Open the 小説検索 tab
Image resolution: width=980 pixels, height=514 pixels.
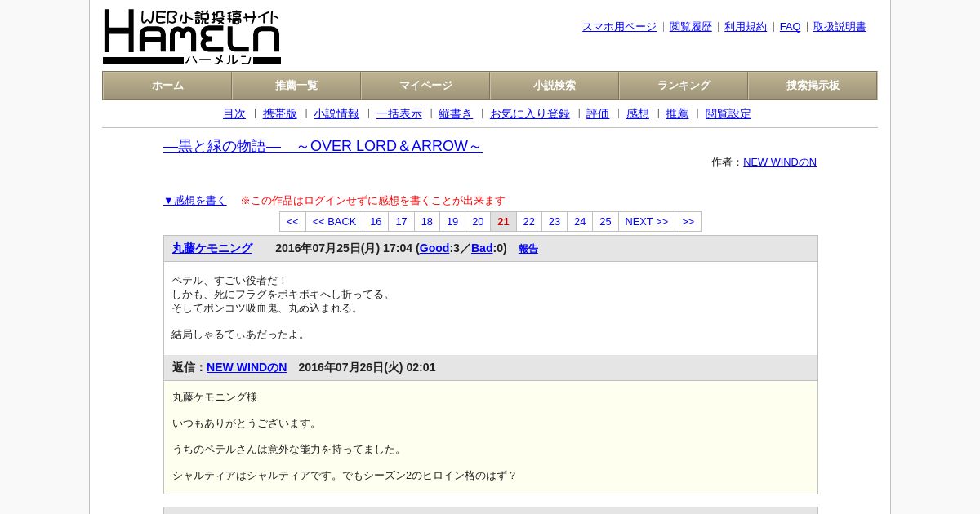point(555,86)
